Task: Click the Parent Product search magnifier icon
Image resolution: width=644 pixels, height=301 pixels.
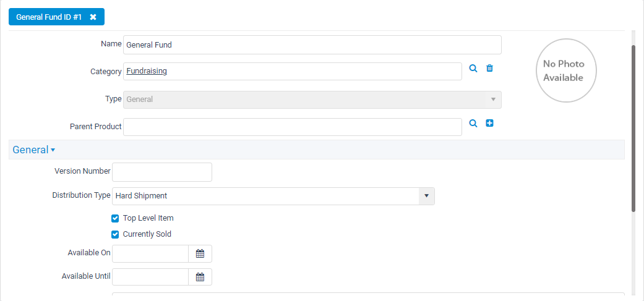Action: (x=473, y=123)
